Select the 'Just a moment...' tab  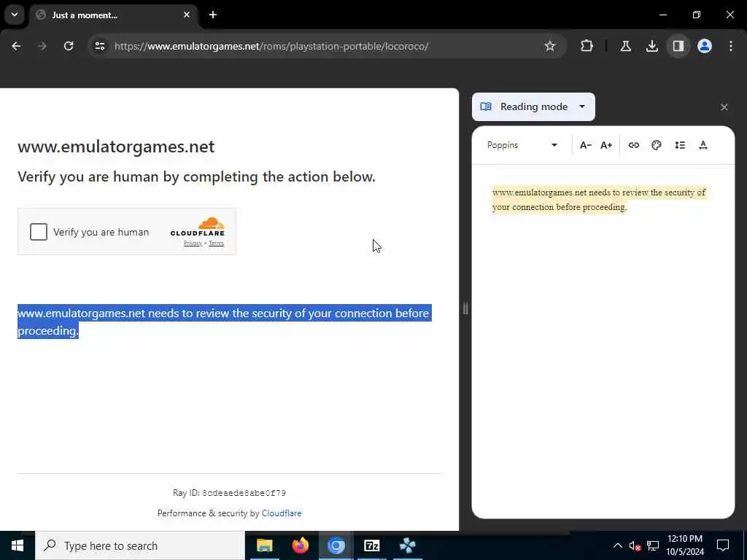[x=113, y=15]
